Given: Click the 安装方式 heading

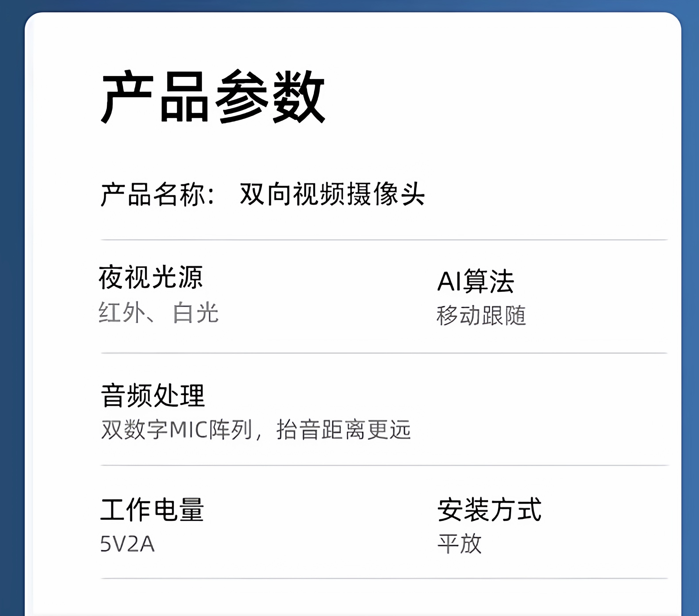Looking at the screenshot, I should click(x=489, y=510).
